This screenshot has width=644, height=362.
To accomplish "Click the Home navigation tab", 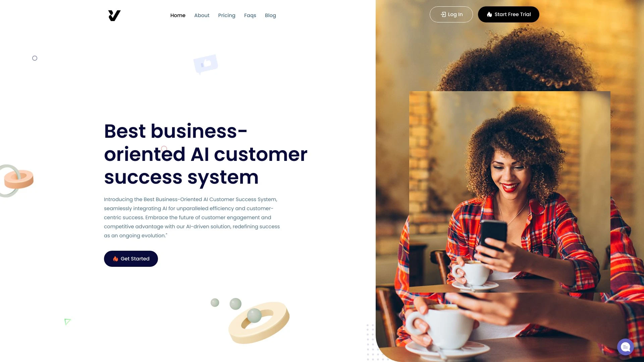I will click(x=178, y=15).
